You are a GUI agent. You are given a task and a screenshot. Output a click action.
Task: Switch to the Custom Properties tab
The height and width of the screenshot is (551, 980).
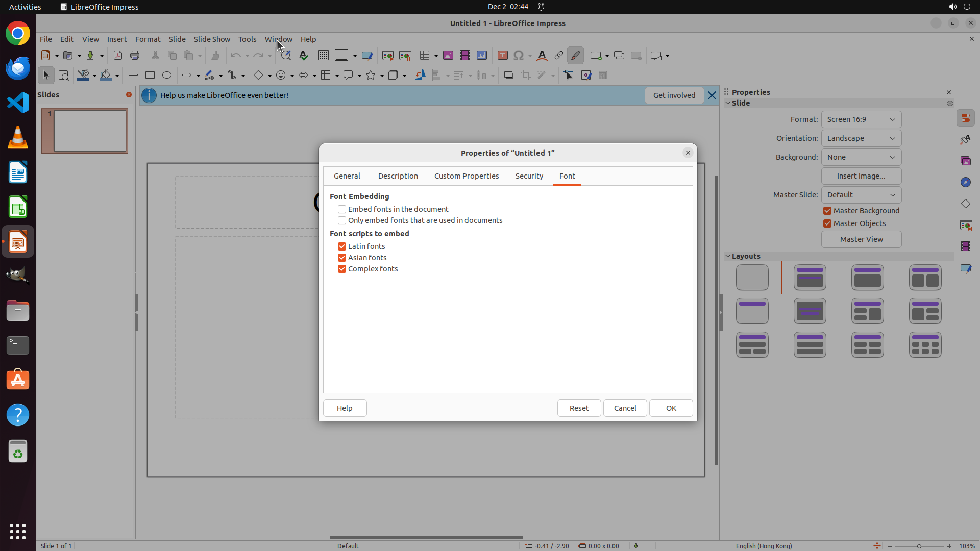point(467,176)
